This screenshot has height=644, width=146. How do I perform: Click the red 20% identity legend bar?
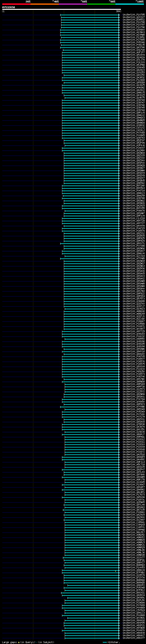click(16, 4)
